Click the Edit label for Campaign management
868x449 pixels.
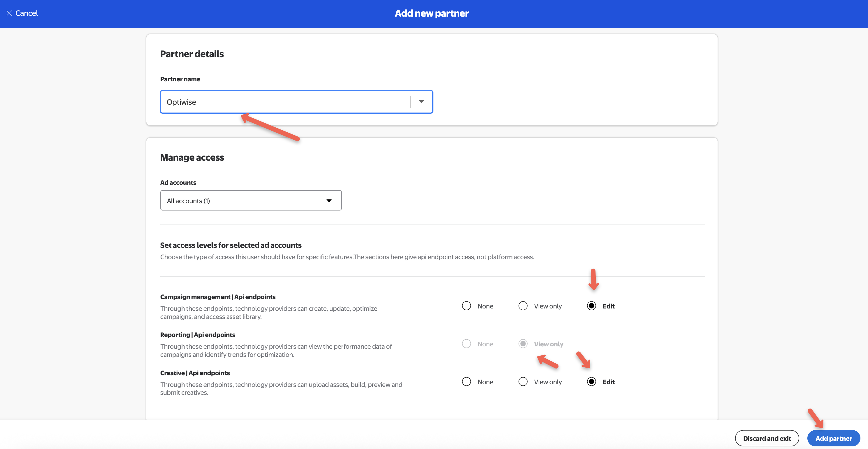click(609, 306)
